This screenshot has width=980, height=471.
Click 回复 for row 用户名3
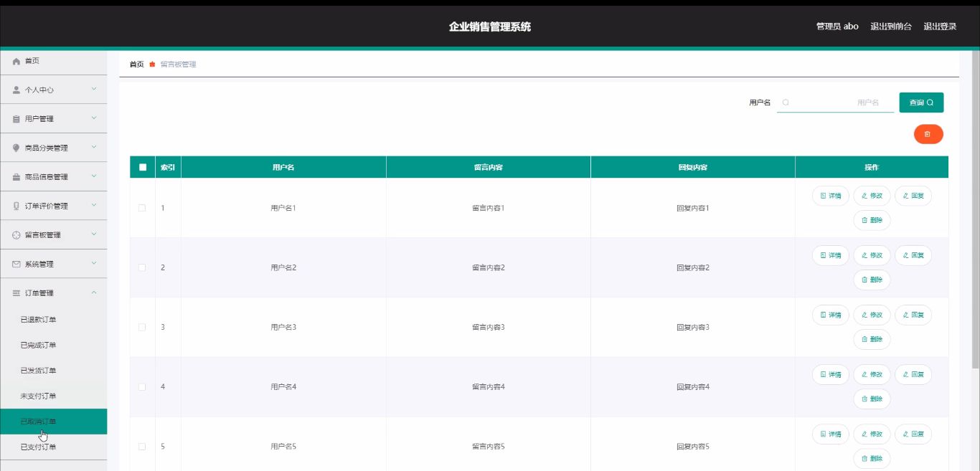(913, 315)
